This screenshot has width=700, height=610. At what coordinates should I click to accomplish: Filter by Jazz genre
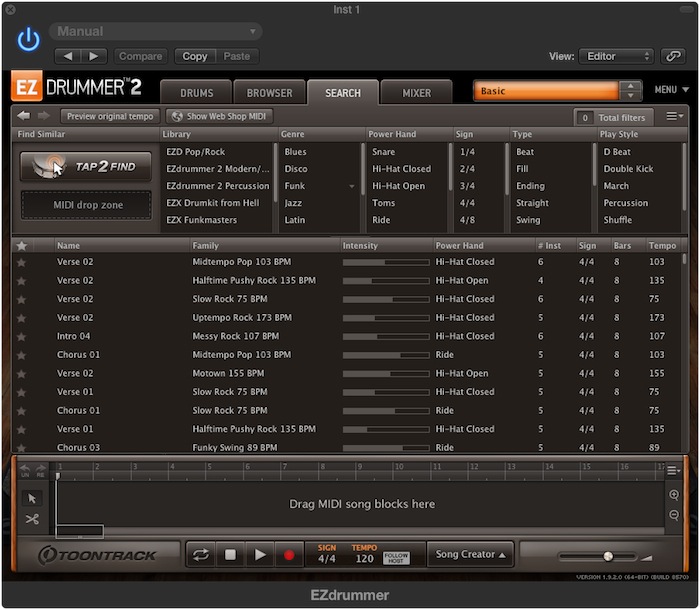click(293, 203)
